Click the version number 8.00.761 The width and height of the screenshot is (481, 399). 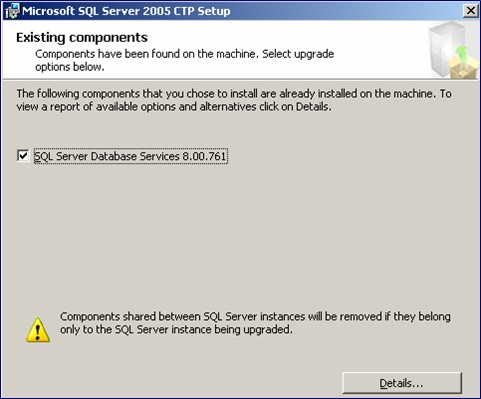click(x=204, y=156)
